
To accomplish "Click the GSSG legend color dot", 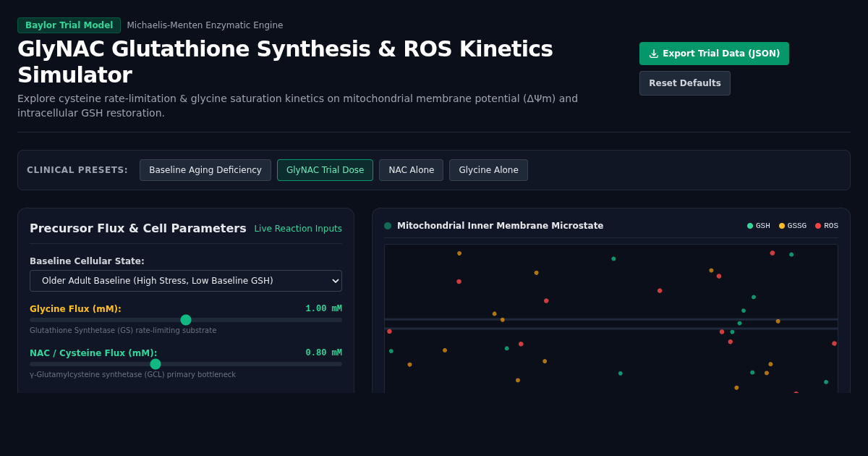I will 782,226.
